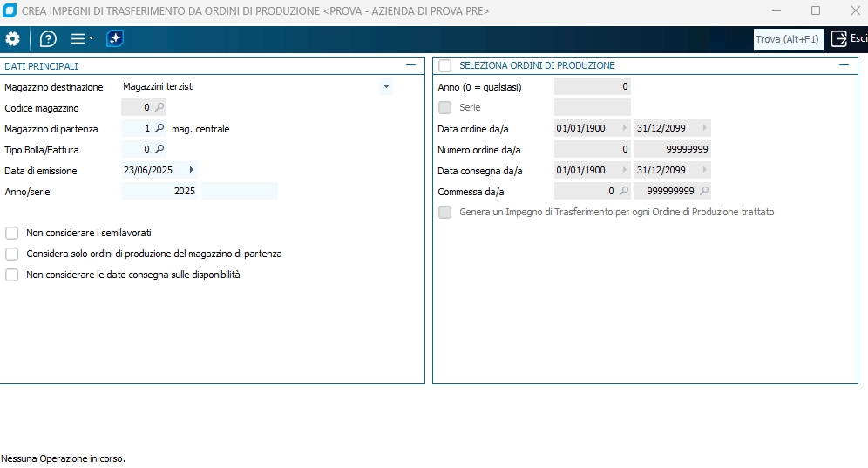Click the Esci exit button
This screenshot has width=868, height=468.
click(849, 38)
